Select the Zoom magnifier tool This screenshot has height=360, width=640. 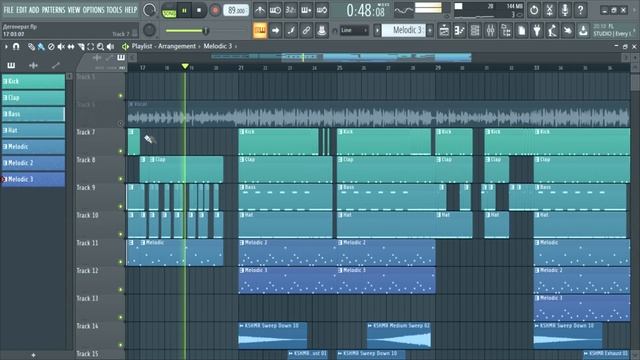pyautogui.click(x=100, y=47)
